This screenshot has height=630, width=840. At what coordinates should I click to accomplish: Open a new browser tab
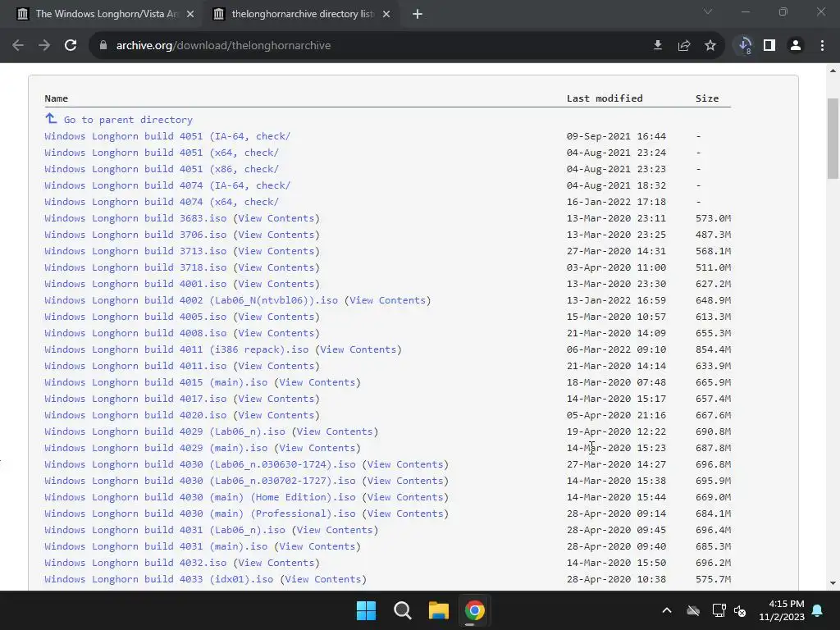click(418, 14)
